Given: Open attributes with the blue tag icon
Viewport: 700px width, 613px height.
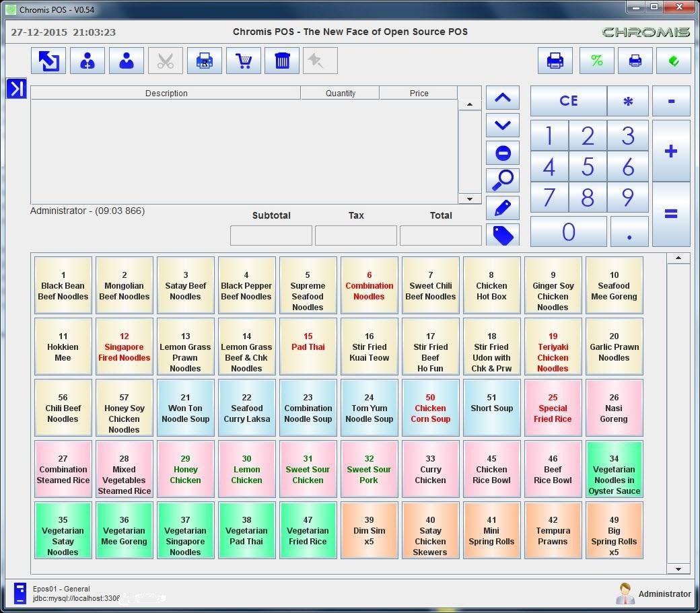Looking at the screenshot, I should click(503, 236).
